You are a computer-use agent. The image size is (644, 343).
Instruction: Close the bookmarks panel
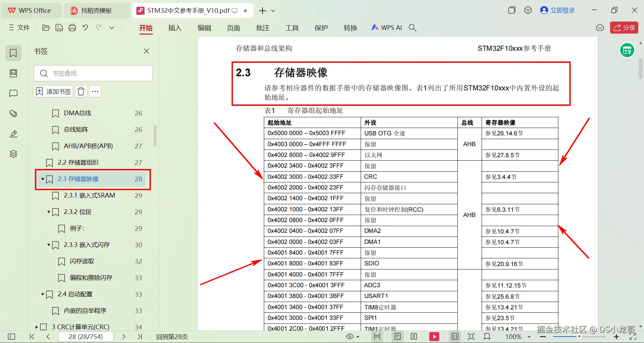[x=147, y=51]
